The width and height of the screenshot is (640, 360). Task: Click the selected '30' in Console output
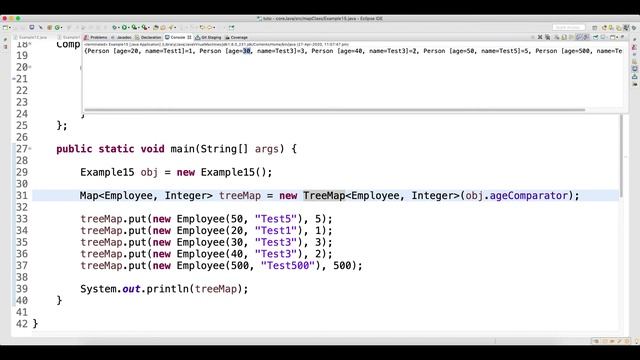(247, 51)
